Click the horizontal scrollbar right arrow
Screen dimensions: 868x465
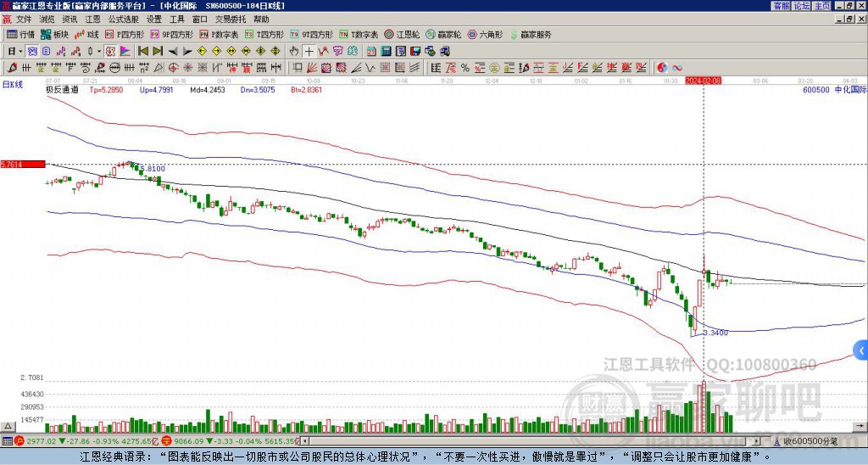[756, 441]
